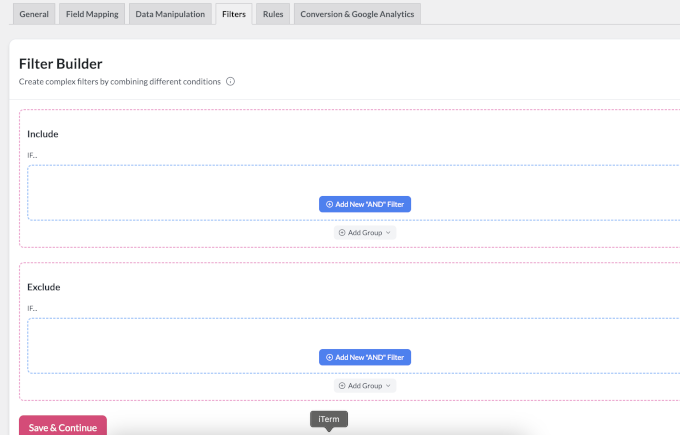Image resolution: width=680 pixels, height=435 pixels.
Task: Open the General tab
Action: pyautogui.click(x=34, y=14)
